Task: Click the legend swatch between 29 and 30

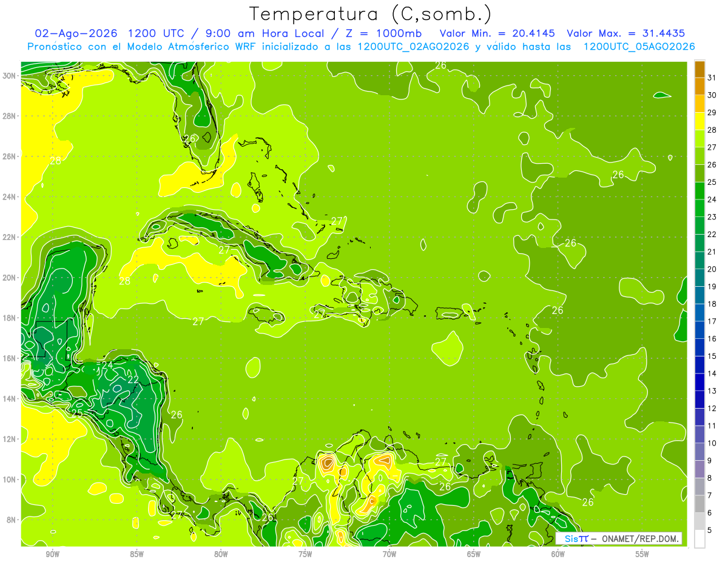Action: click(x=699, y=104)
